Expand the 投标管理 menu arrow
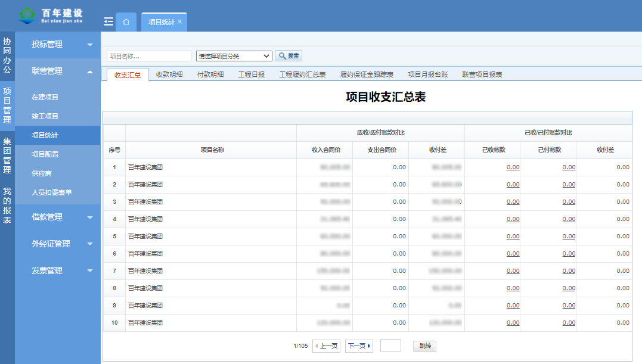The image size is (642, 364). coord(90,45)
